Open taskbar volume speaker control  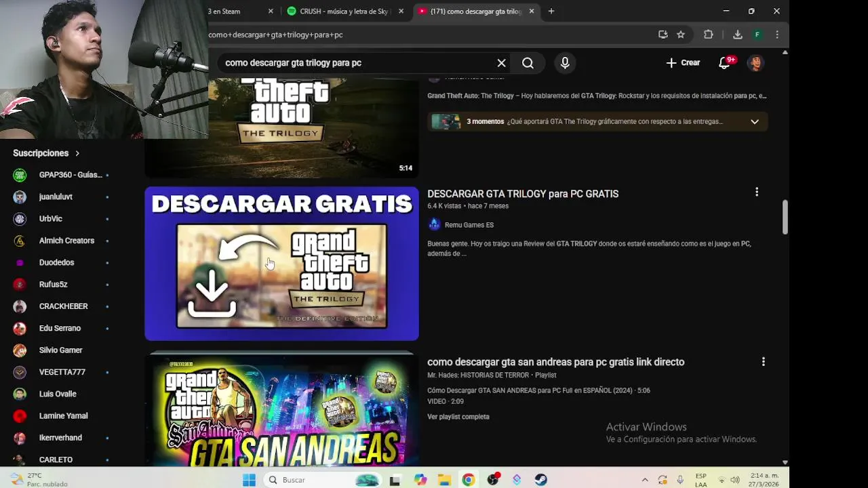(x=735, y=480)
